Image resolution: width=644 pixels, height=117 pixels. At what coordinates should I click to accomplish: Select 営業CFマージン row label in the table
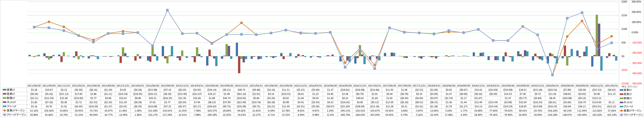click(x=16, y=111)
